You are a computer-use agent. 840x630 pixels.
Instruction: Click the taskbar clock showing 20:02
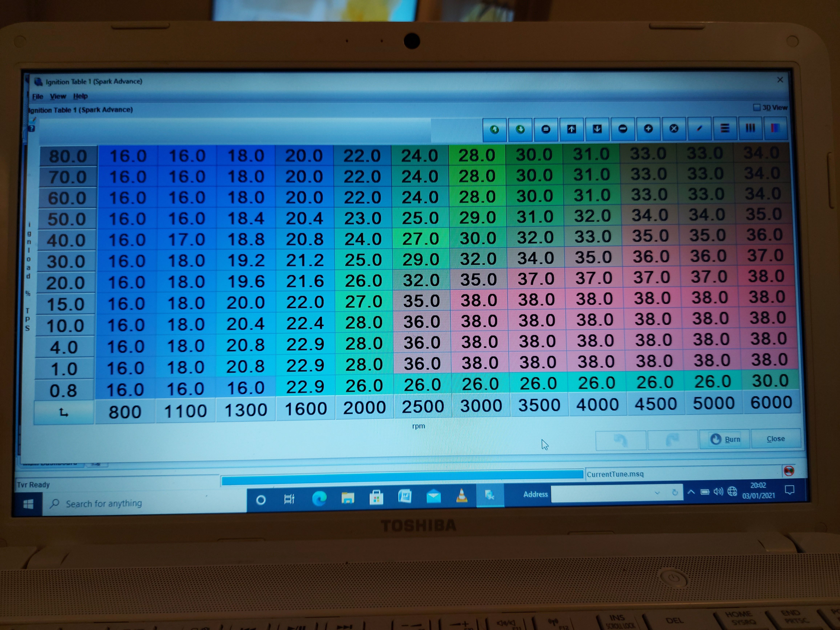coord(758,490)
